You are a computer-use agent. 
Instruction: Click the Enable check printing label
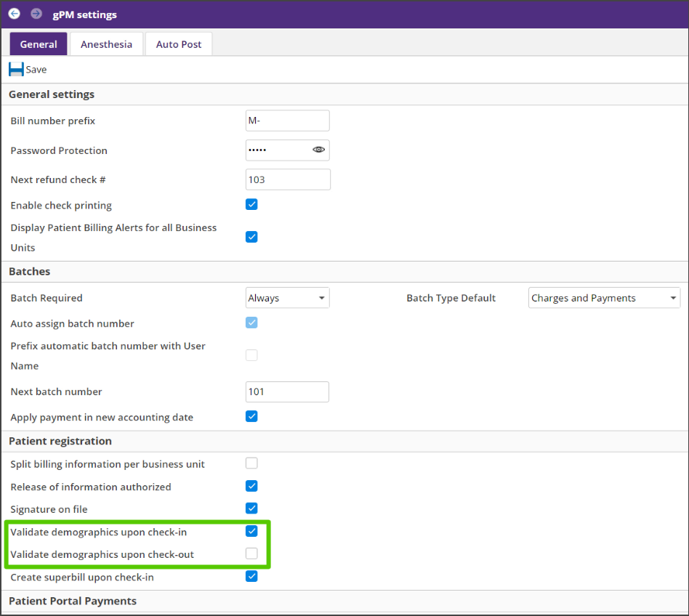pos(61,206)
